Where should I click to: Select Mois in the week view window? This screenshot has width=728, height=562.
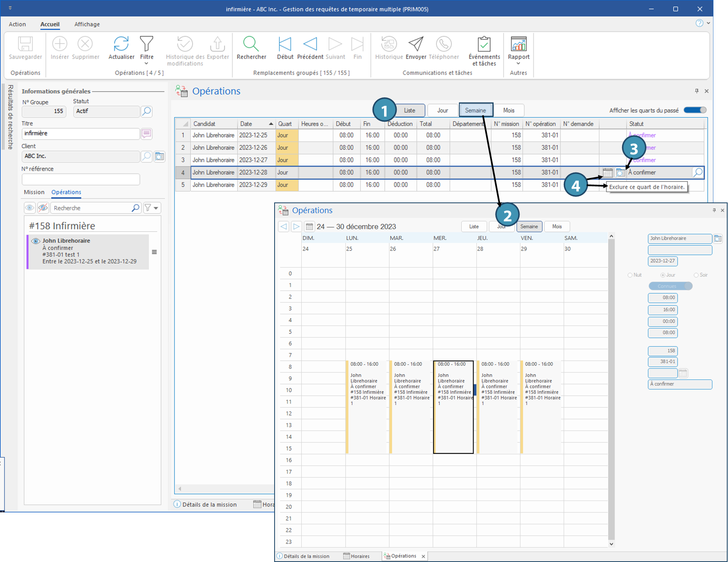pos(557,226)
